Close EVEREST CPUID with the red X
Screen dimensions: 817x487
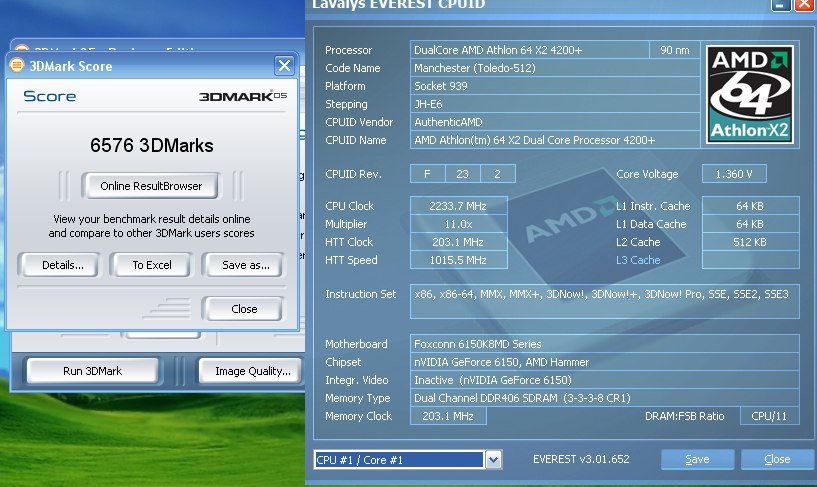pyautogui.click(x=804, y=5)
